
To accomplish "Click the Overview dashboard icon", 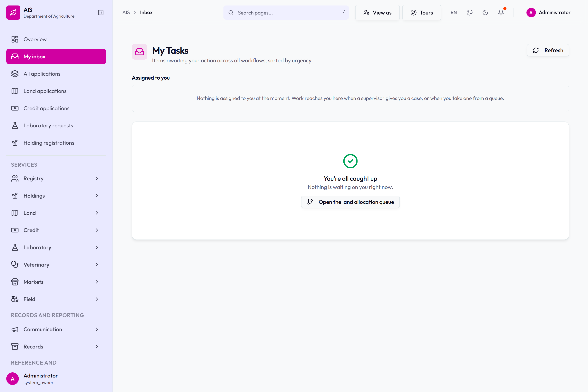I will 15,39.
